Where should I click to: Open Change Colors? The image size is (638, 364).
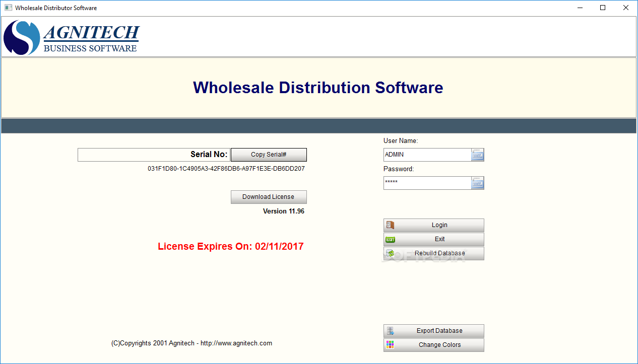click(434, 345)
